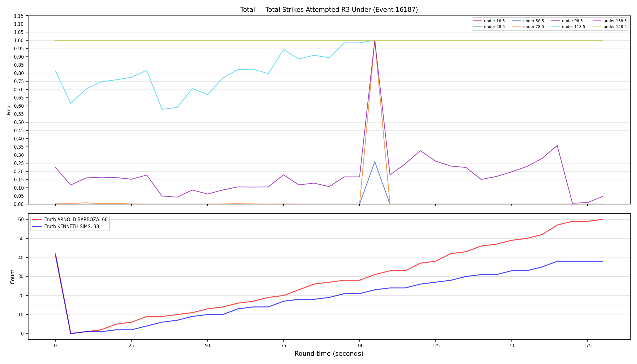This screenshot has height=364, width=637.
Task: Select the 'under 158.5' legend entry
Action: pos(610,27)
